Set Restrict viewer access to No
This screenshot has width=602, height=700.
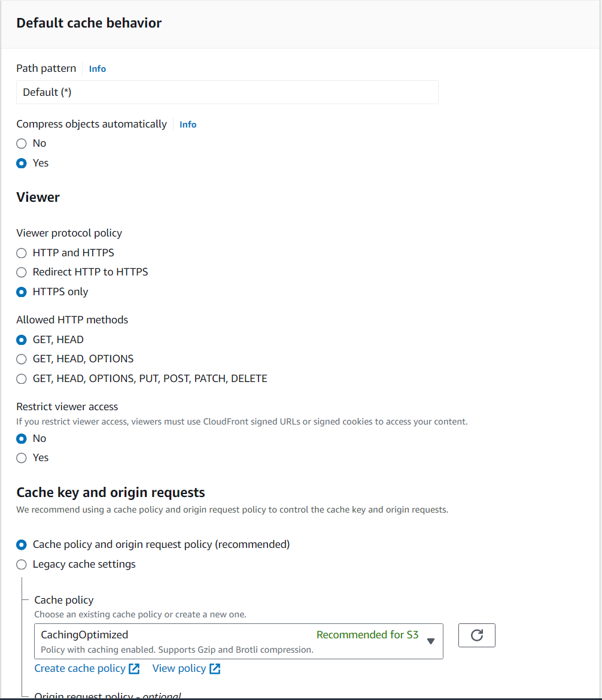pos(22,438)
